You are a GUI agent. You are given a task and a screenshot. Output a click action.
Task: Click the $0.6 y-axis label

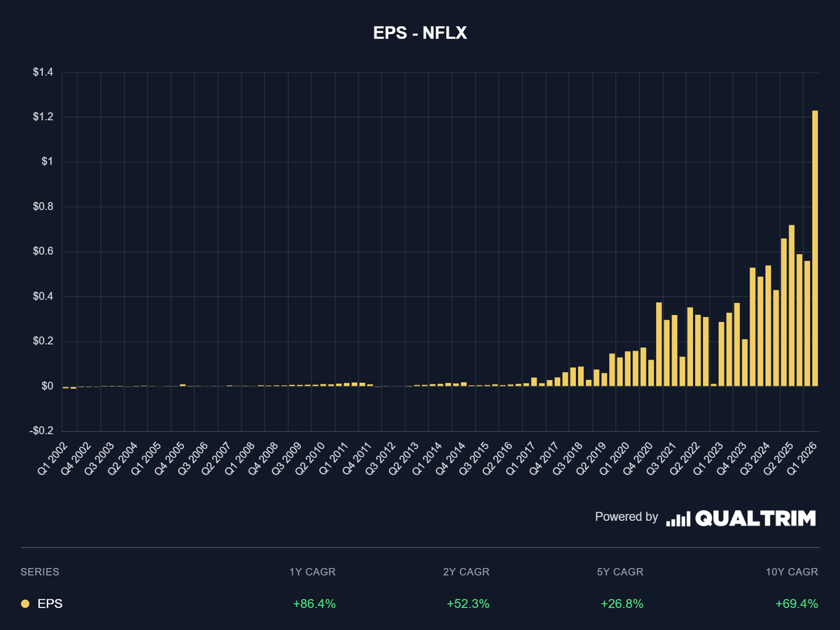(42, 252)
